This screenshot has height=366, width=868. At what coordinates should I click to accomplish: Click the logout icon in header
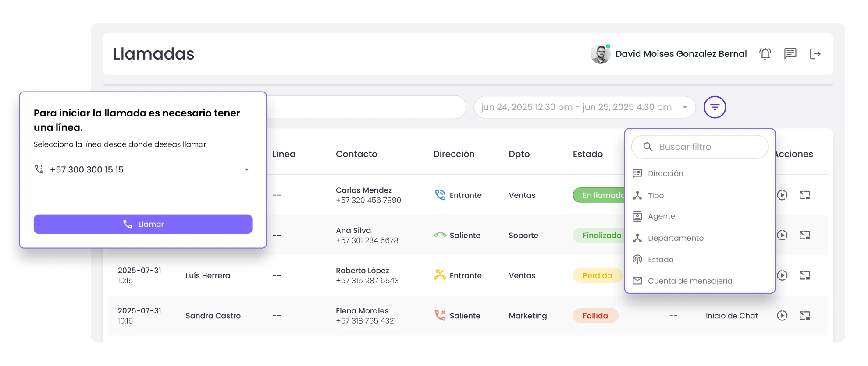pos(815,54)
